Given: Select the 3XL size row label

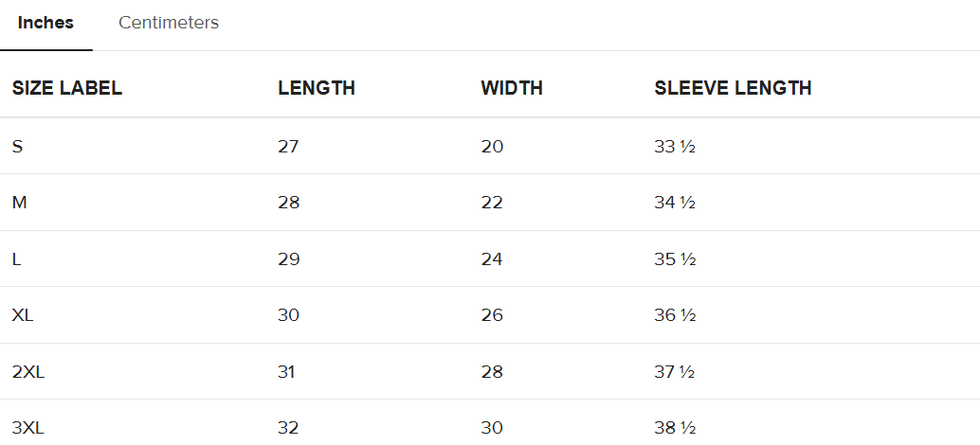Looking at the screenshot, I should pos(28,428).
